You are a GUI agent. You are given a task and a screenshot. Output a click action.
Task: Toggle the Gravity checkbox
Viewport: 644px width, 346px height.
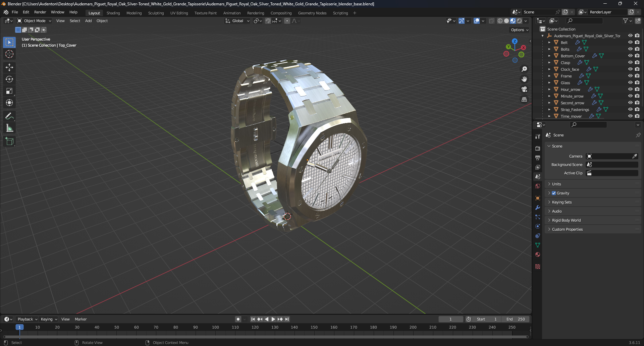[554, 193]
